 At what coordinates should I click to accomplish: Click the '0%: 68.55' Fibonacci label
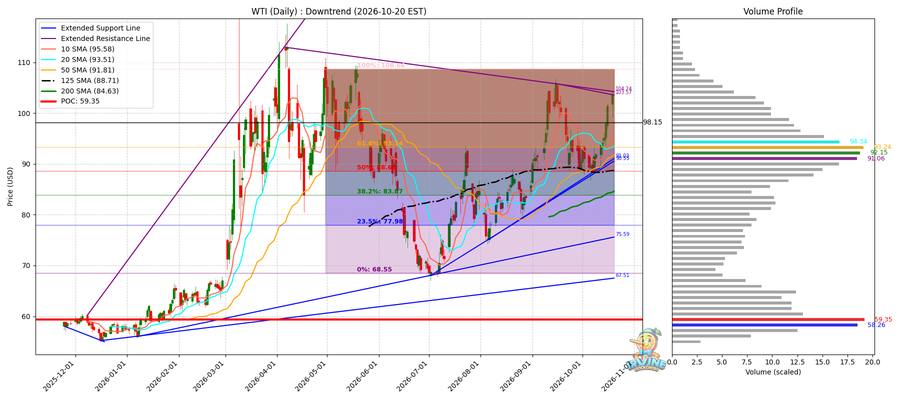tap(374, 269)
